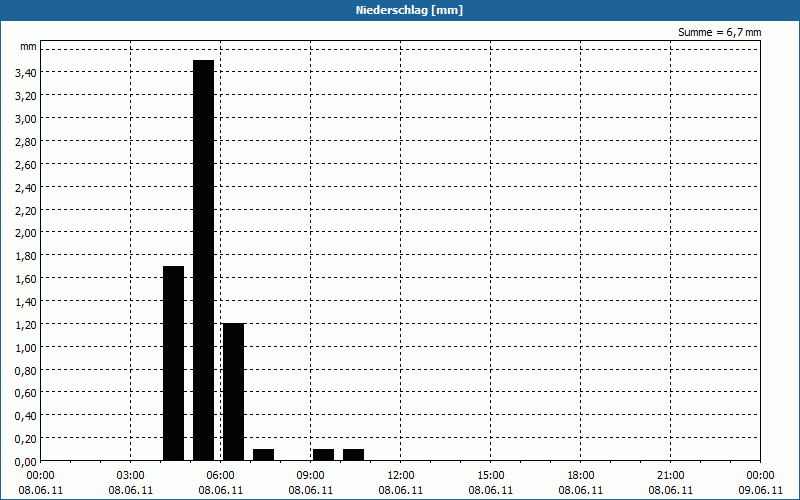
Task: Click the 0,40 y-axis label
Action: pos(26,416)
